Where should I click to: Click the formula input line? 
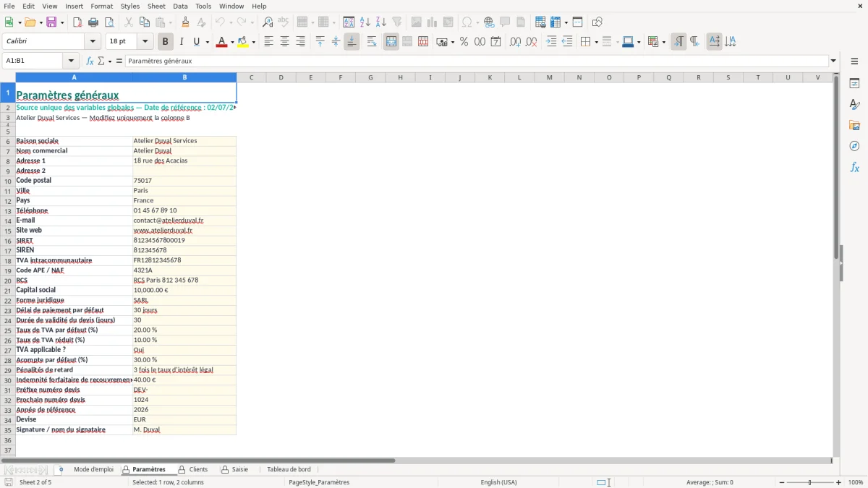tap(476, 61)
